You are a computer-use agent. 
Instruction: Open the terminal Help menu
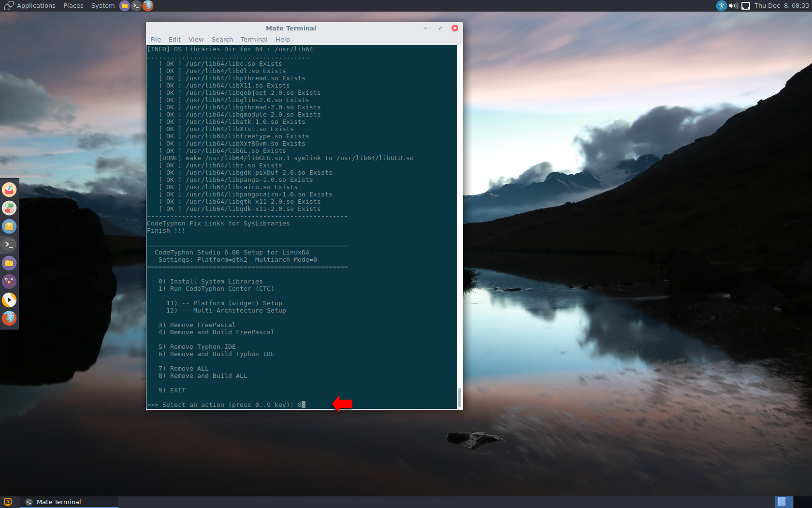pos(283,40)
